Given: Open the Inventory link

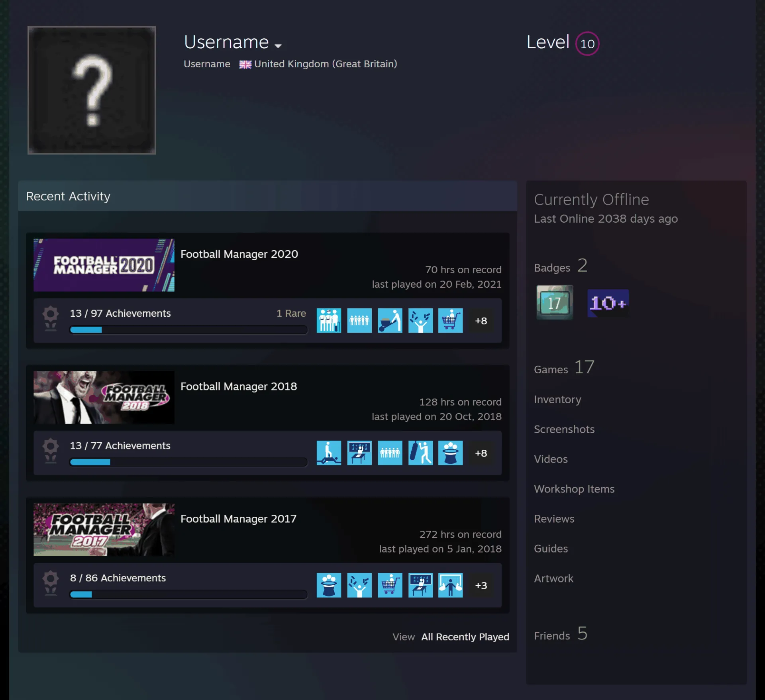Looking at the screenshot, I should coord(557,399).
